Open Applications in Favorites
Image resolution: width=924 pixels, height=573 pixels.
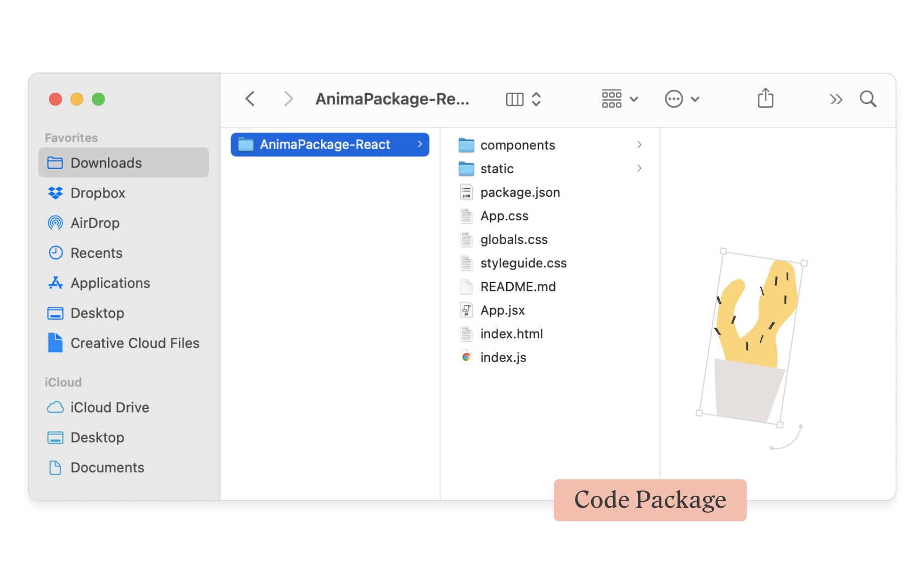pyautogui.click(x=110, y=283)
